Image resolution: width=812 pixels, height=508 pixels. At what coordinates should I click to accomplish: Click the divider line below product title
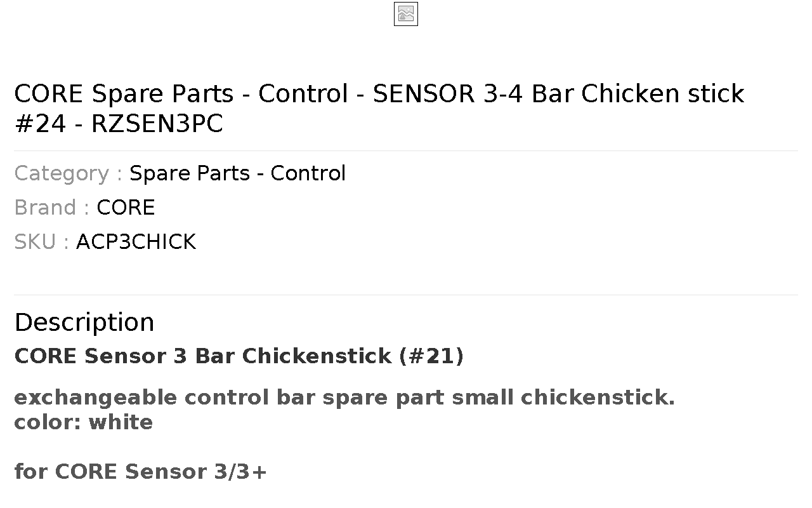tap(406, 150)
